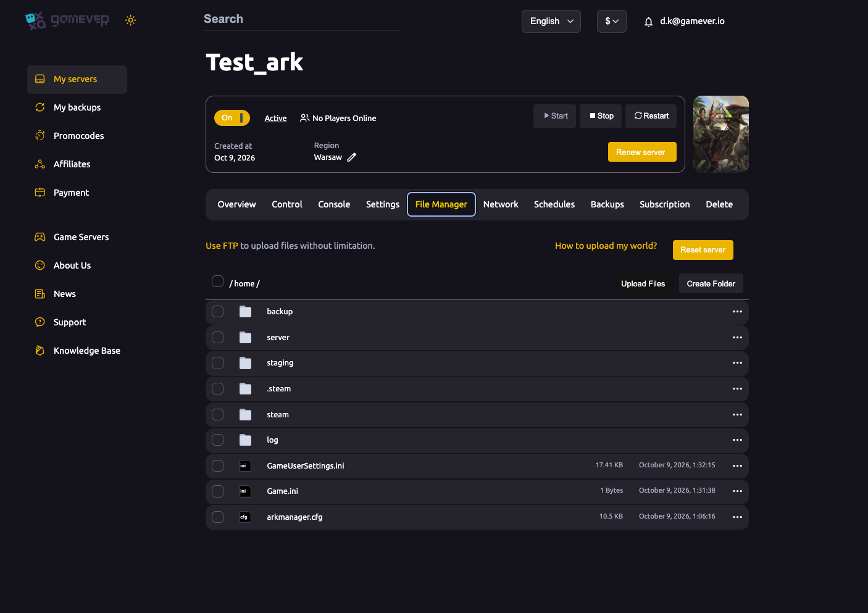Click the Gamever logo
Image resolution: width=868 pixels, height=613 pixels.
pyautogui.click(x=67, y=20)
